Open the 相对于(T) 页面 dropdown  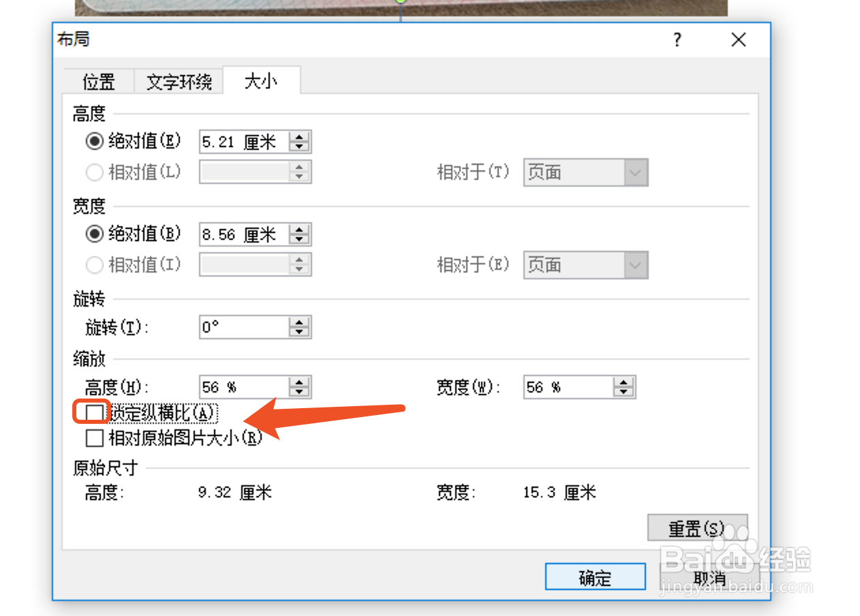635,172
